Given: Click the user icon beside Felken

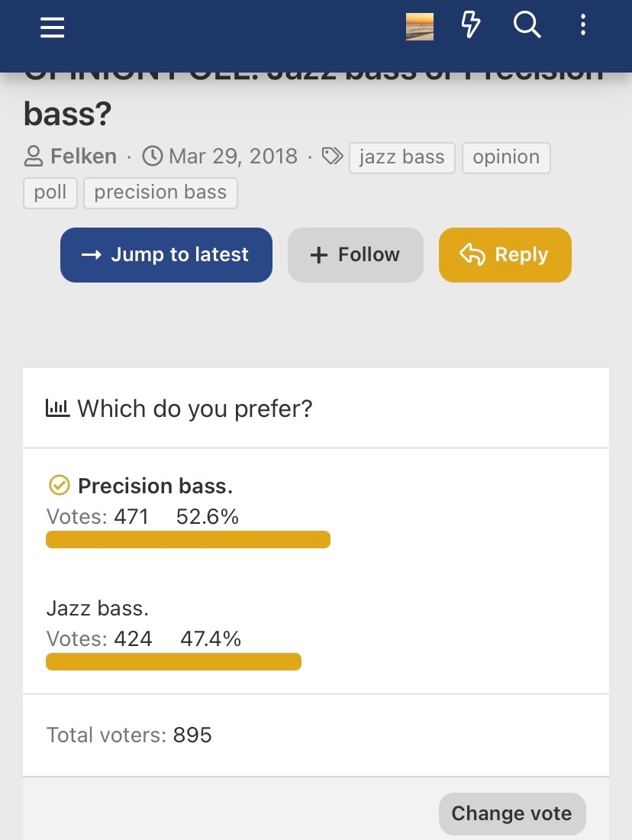Looking at the screenshot, I should [34, 157].
